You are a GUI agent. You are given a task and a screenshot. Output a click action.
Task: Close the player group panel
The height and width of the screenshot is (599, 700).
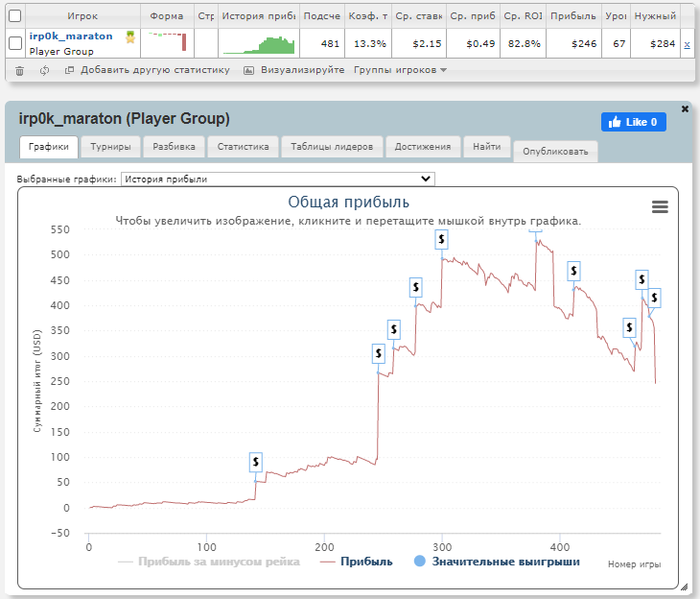[x=685, y=109]
